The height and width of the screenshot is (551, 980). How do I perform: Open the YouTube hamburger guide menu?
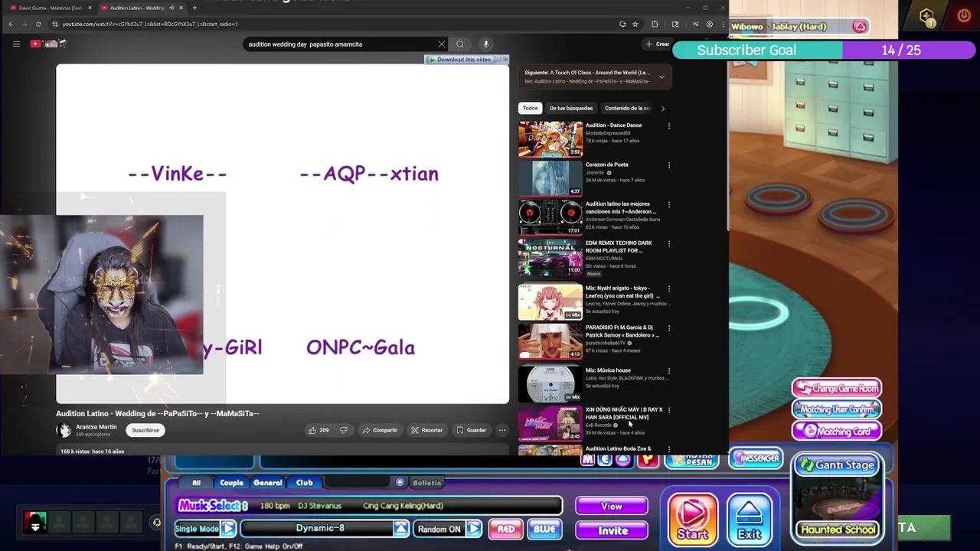[16, 44]
